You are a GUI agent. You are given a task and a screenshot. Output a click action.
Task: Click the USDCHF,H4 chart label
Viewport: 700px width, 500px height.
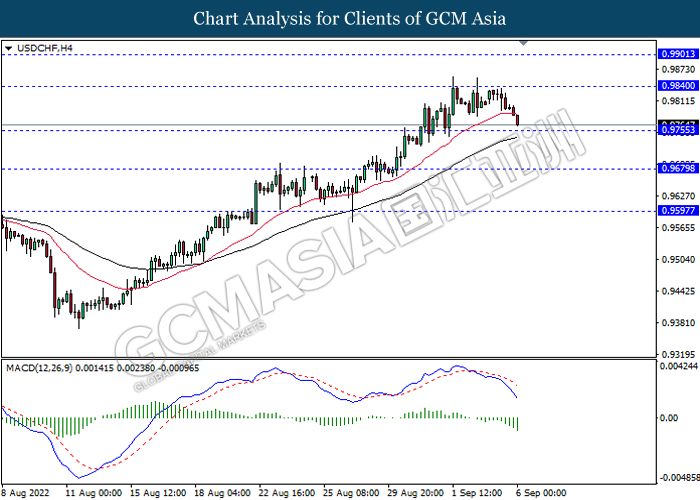click(44, 48)
